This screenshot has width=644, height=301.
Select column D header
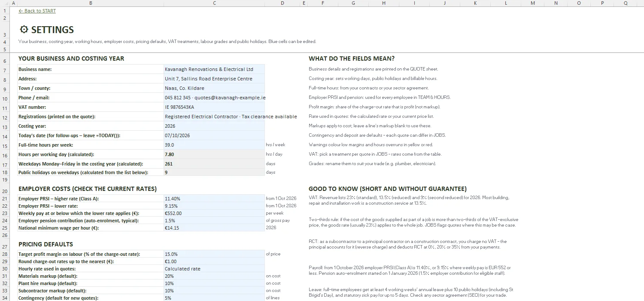[282, 3]
